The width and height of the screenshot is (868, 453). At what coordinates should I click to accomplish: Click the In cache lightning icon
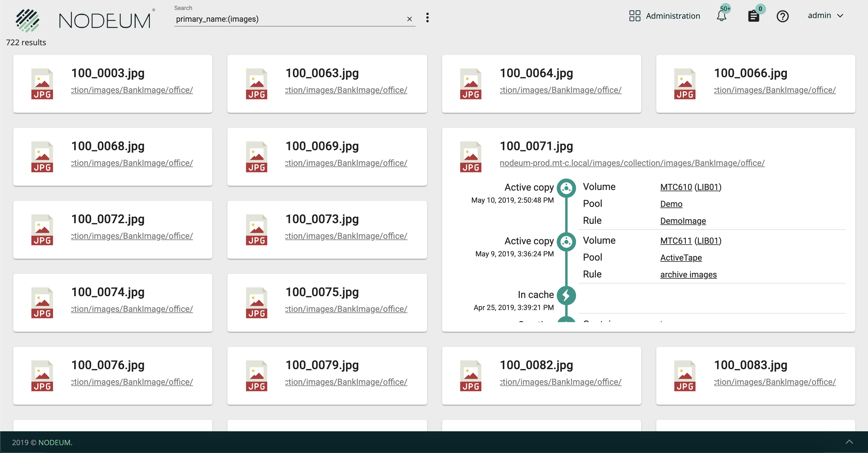pos(566,296)
